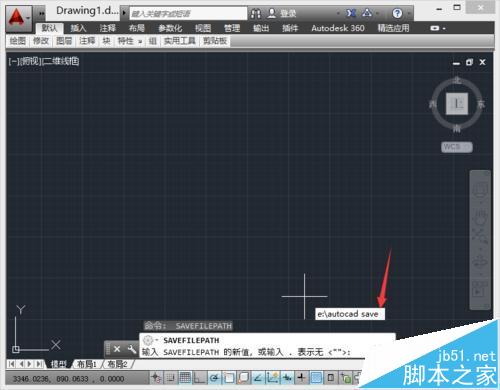Minimize the drawing viewport window
This screenshot has width=500, height=390.
[x=456, y=63]
